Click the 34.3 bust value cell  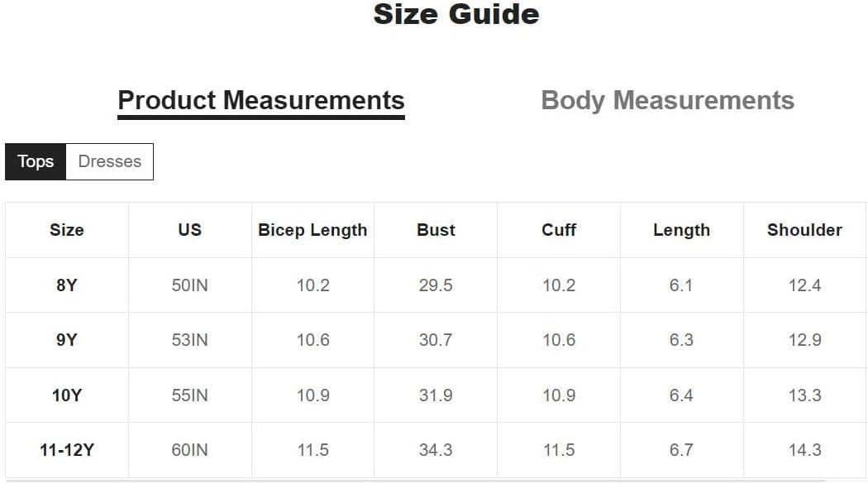click(436, 450)
